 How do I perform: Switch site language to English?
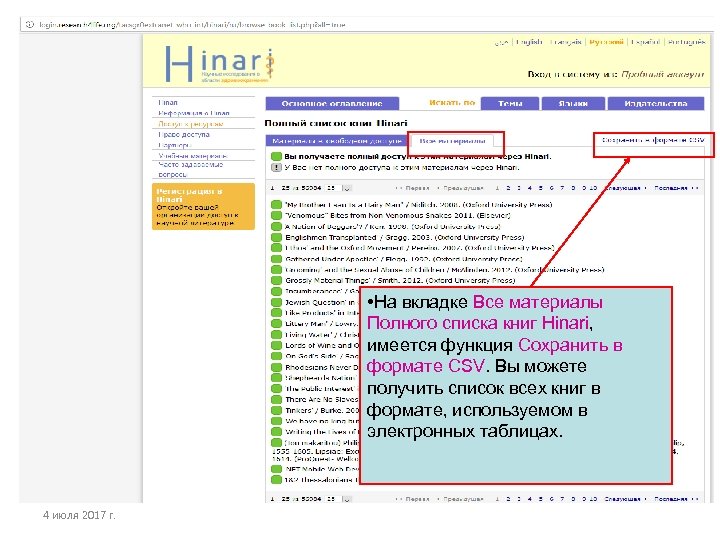point(529,42)
